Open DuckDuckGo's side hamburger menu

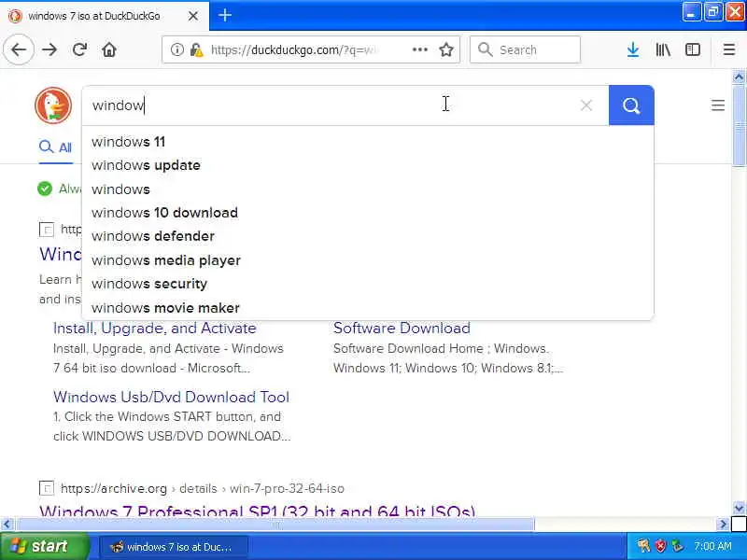click(x=718, y=105)
